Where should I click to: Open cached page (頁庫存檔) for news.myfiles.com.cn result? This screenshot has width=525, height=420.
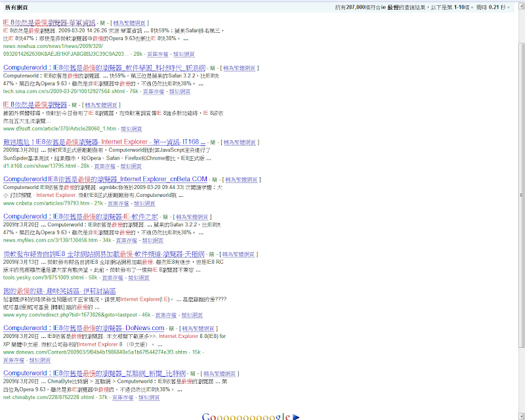coord(127,240)
